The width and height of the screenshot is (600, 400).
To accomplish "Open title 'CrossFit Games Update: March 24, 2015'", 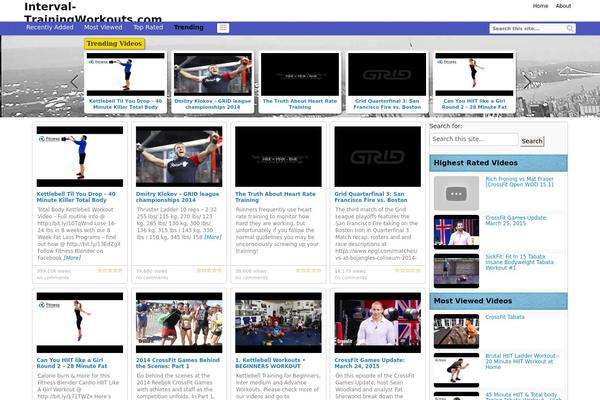I will pyautogui.click(x=370, y=363).
